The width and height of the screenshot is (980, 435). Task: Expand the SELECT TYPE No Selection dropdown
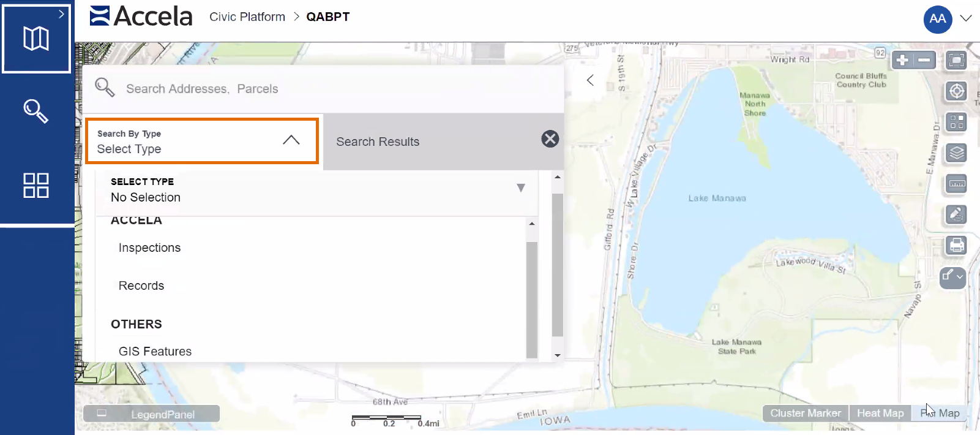(x=520, y=188)
